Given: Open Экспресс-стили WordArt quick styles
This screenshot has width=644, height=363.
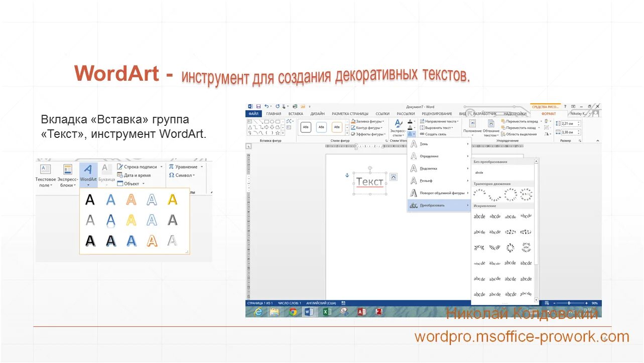Looking at the screenshot, I should 398,128.
